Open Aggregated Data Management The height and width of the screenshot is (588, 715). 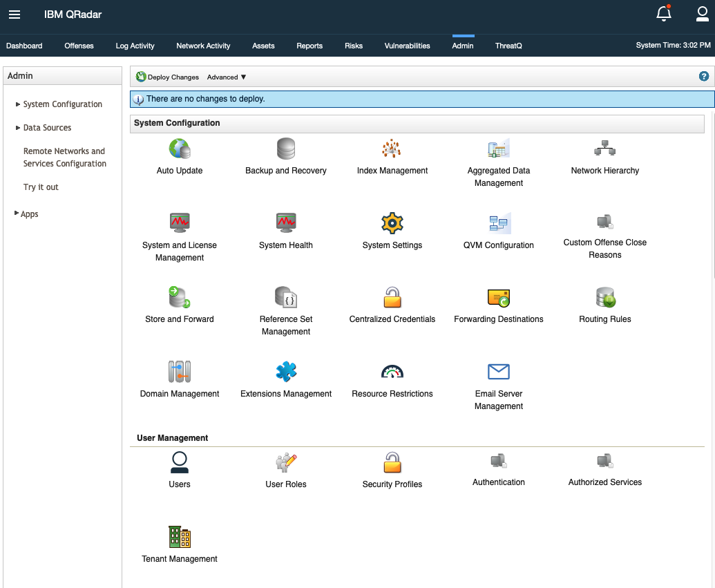[498, 149]
